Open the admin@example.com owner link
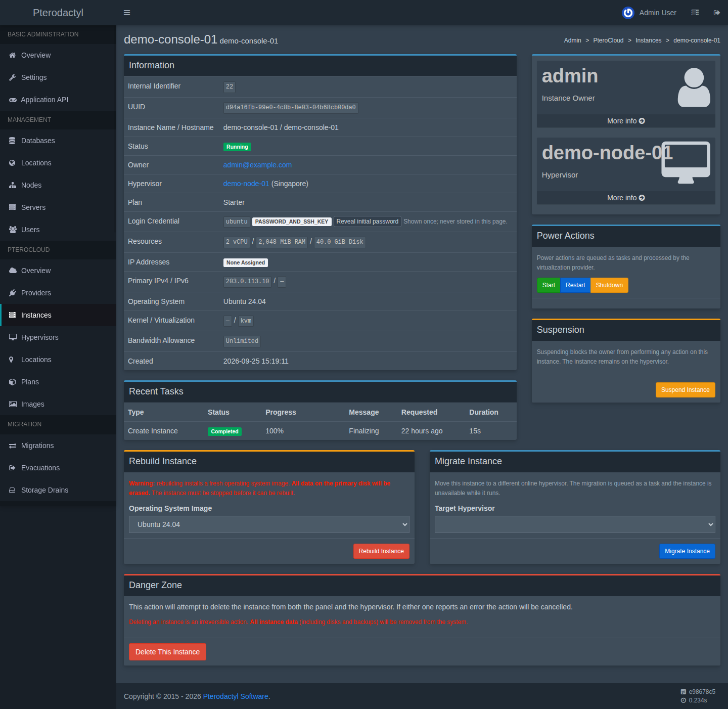This screenshot has height=709, width=728. pyautogui.click(x=257, y=165)
